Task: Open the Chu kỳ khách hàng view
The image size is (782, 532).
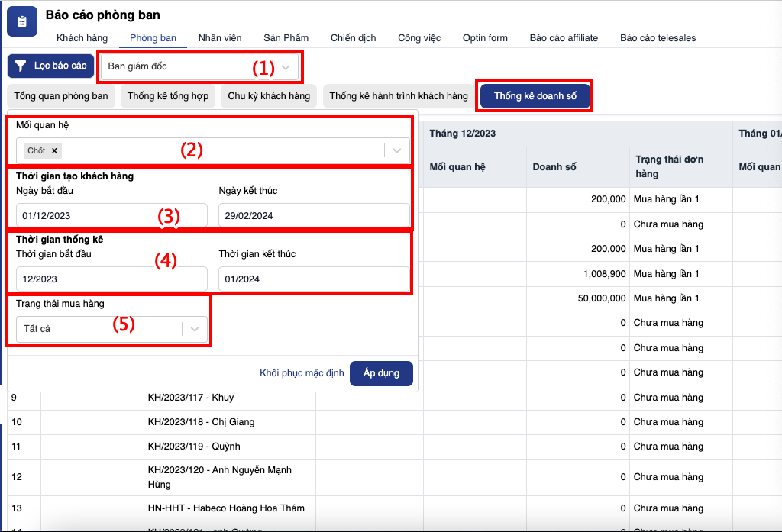Action: tap(269, 96)
